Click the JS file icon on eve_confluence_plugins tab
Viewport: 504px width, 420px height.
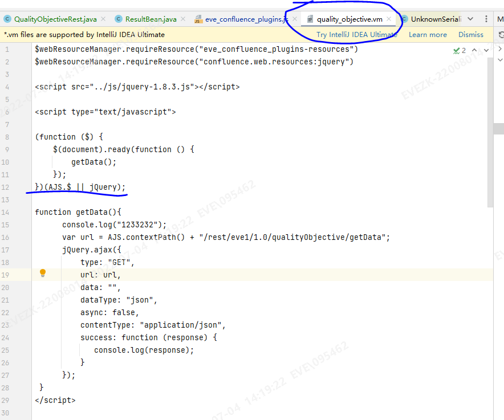(x=198, y=19)
